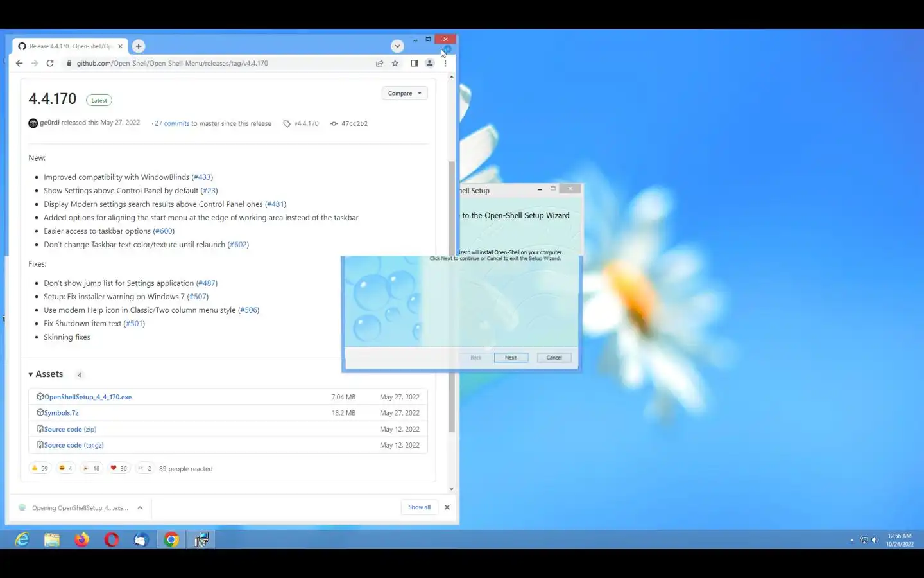
Task: Open issue #433 link
Action: (202, 177)
